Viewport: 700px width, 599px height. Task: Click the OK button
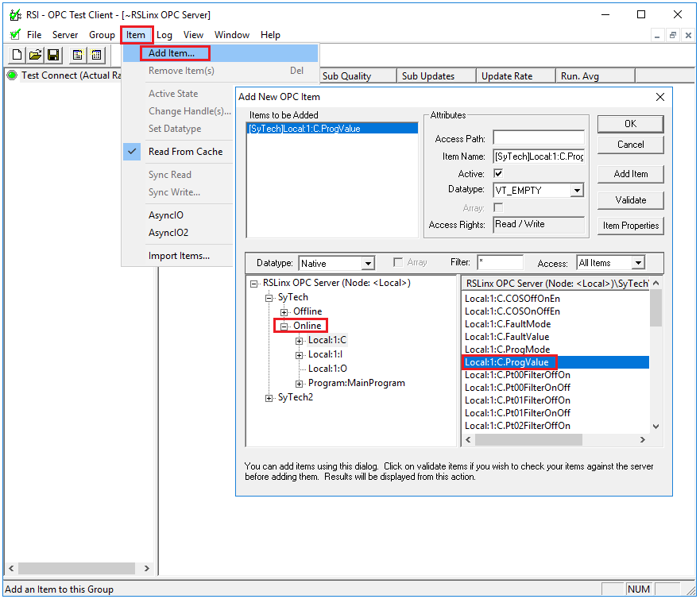tap(630, 124)
